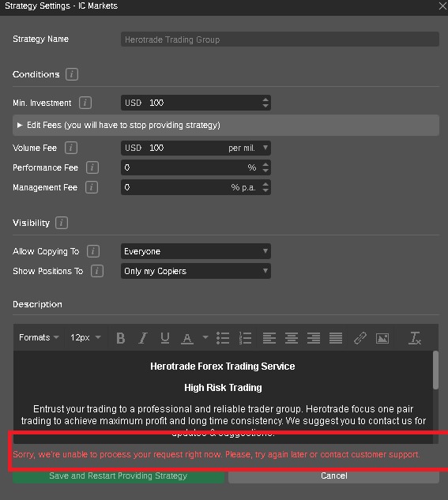Close the Strategy Settings dialog
Image resolution: width=448 pixels, height=500 pixels.
coord(442,6)
